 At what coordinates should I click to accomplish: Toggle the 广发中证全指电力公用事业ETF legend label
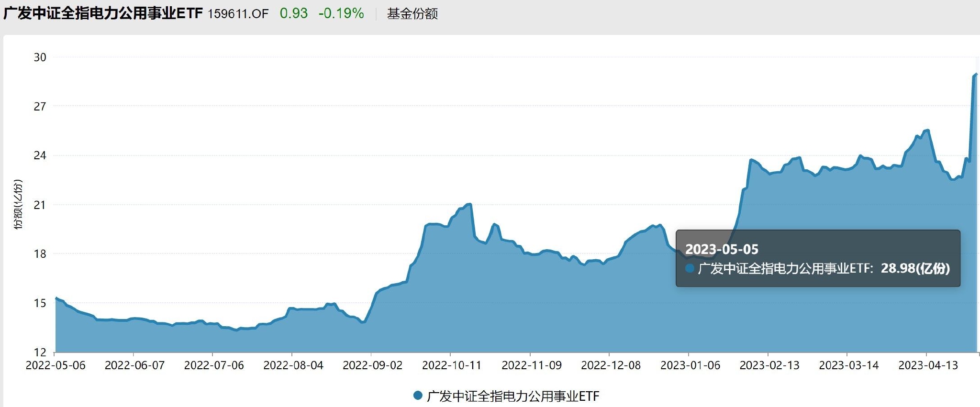click(512, 396)
